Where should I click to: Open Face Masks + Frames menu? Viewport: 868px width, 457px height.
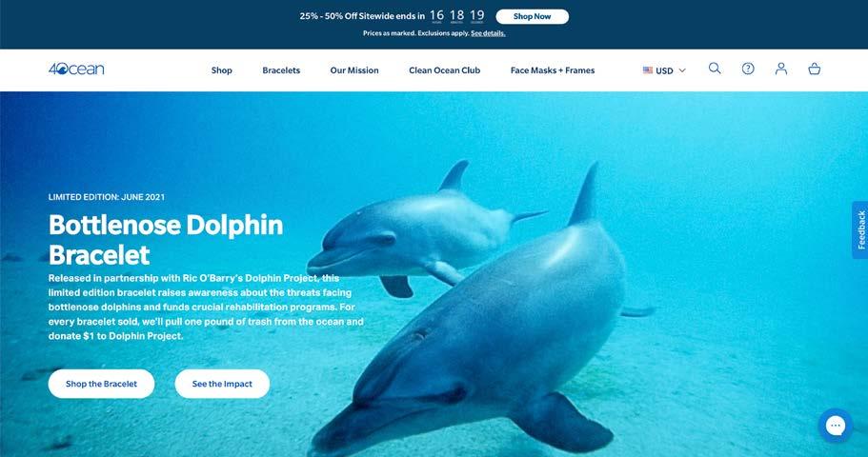pyautogui.click(x=553, y=70)
